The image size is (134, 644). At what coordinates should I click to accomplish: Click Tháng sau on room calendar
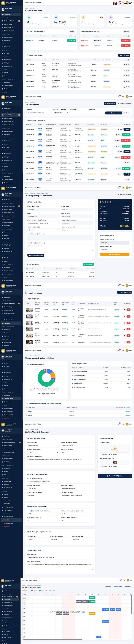[128, 586]
